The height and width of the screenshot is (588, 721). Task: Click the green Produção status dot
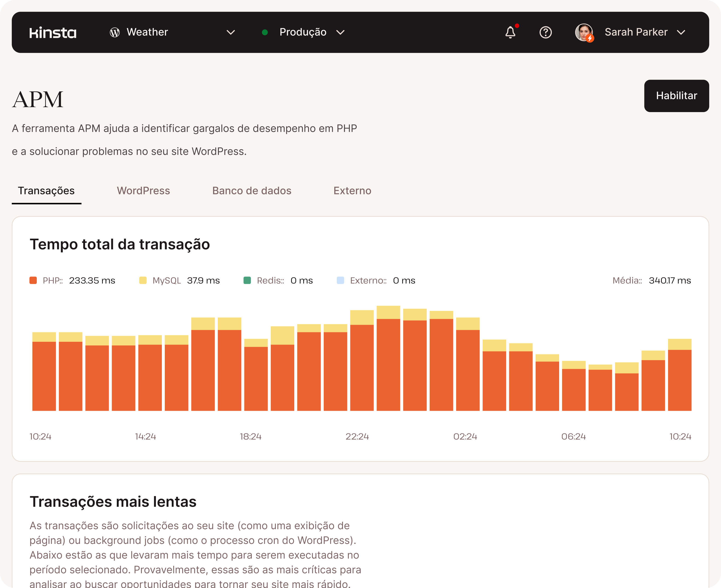[x=265, y=33]
